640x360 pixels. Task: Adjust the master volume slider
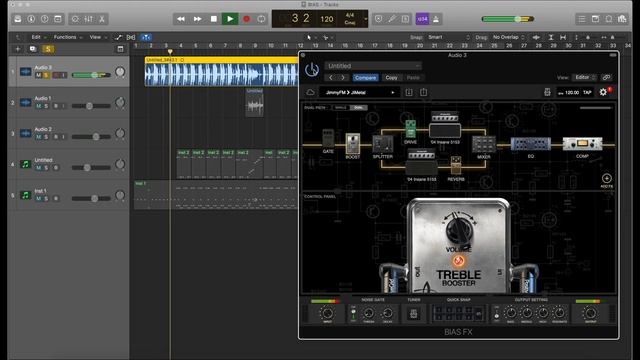tap(508, 19)
